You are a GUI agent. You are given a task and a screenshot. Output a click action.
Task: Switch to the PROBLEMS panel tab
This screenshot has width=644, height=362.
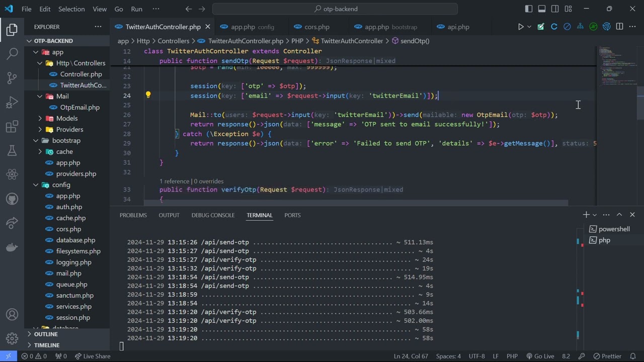point(133,215)
